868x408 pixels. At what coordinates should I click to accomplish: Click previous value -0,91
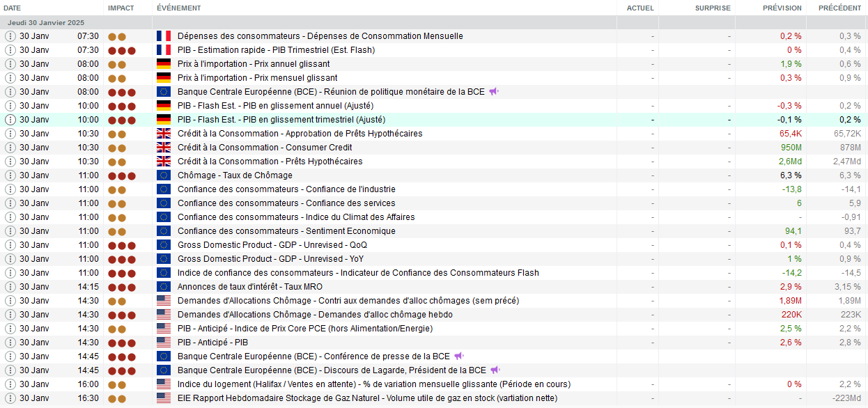tap(851, 217)
